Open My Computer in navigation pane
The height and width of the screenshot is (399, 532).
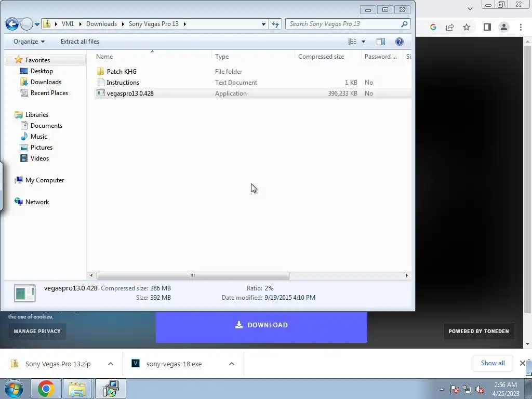[x=45, y=180]
